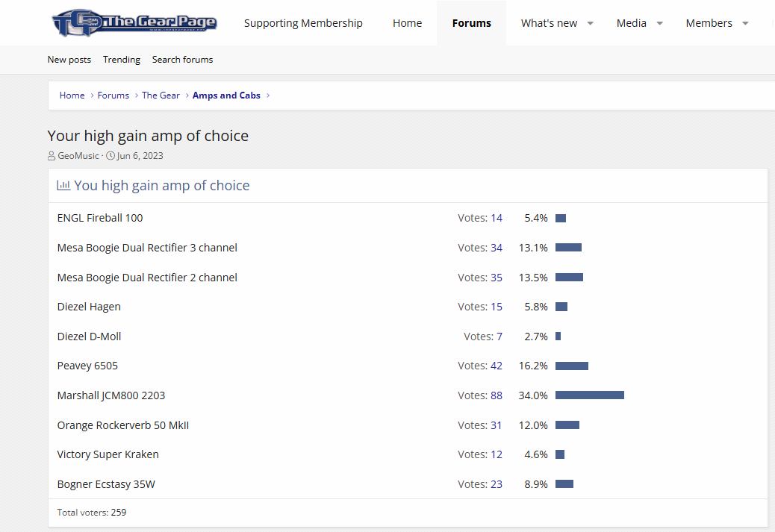
Task: Follow the Amps and Cabs breadcrumb
Action: [226, 96]
